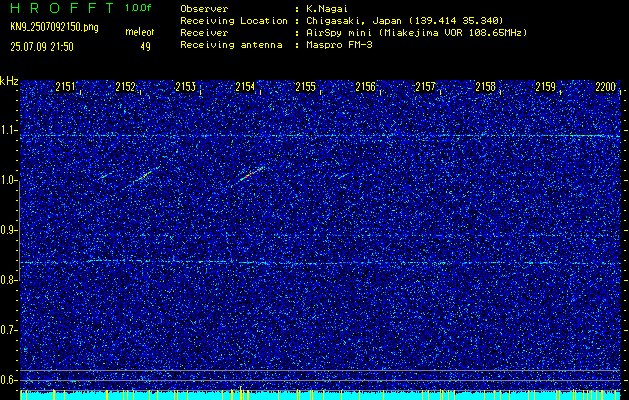Click the Receiving antenna label

(231, 45)
